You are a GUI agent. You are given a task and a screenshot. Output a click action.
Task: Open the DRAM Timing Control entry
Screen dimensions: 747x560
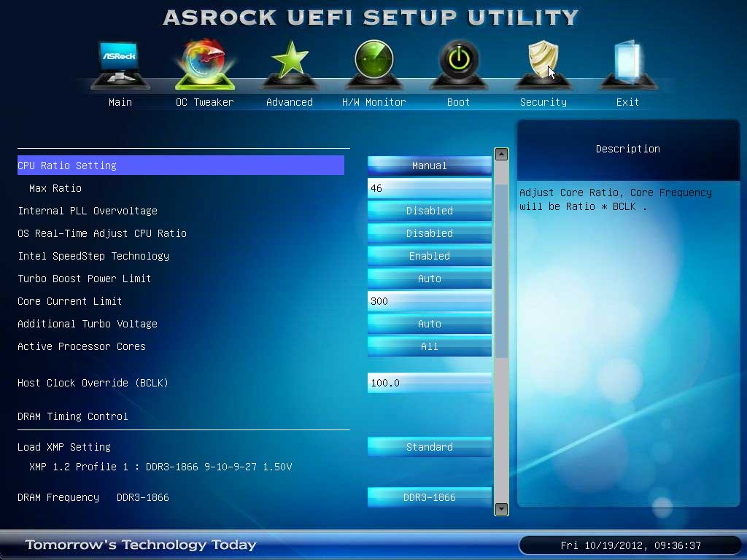coord(73,416)
